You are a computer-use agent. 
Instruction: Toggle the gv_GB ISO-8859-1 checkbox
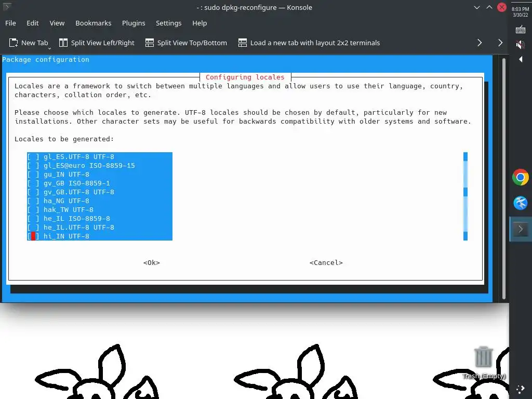tap(33, 183)
